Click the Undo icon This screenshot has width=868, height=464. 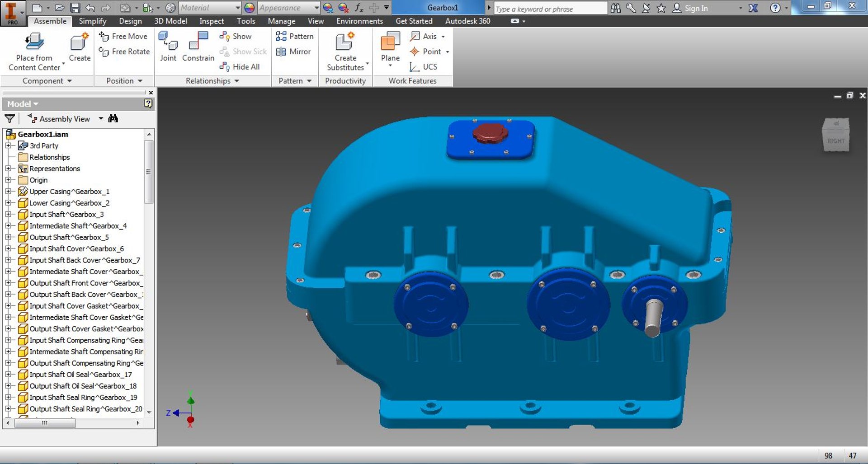click(90, 8)
